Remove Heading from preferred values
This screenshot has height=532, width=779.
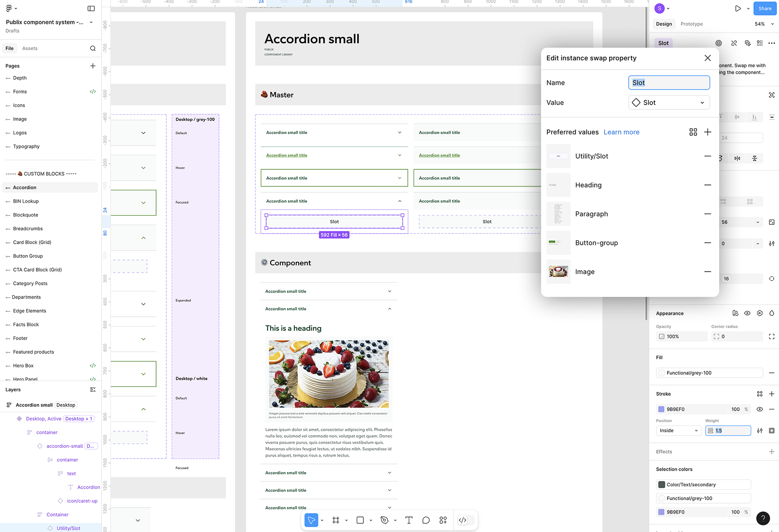708,185
